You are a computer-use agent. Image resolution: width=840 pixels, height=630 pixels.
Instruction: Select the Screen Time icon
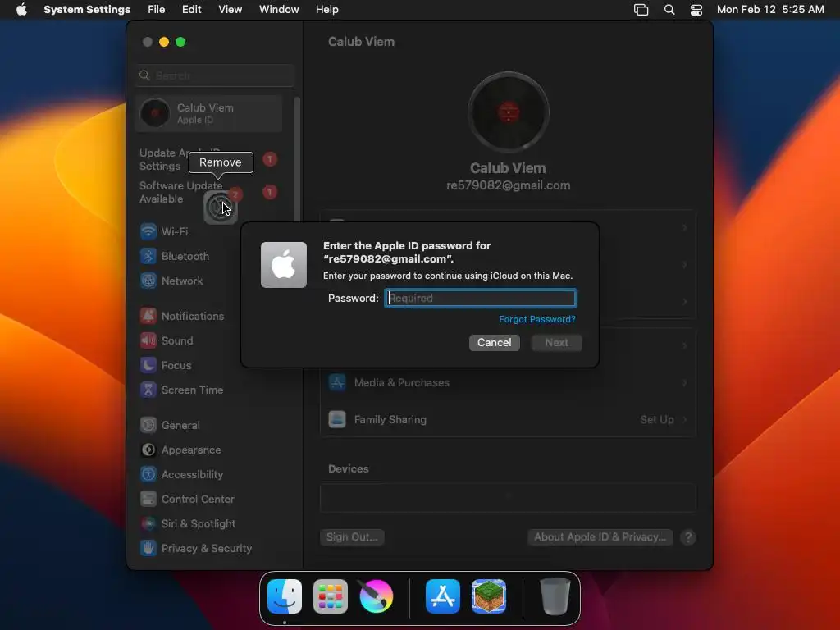coord(148,390)
